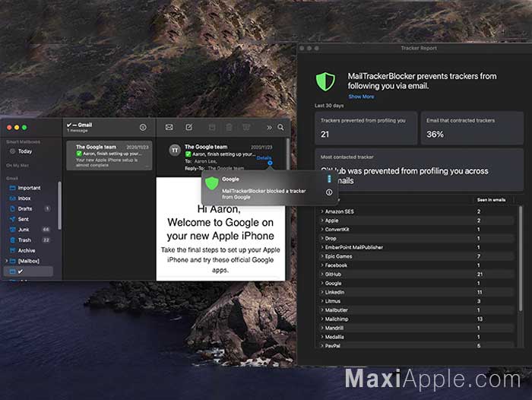The width and height of the screenshot is (532, 400).
Task: Click the Email that contacted trackers card
Action: coord(472,128)
